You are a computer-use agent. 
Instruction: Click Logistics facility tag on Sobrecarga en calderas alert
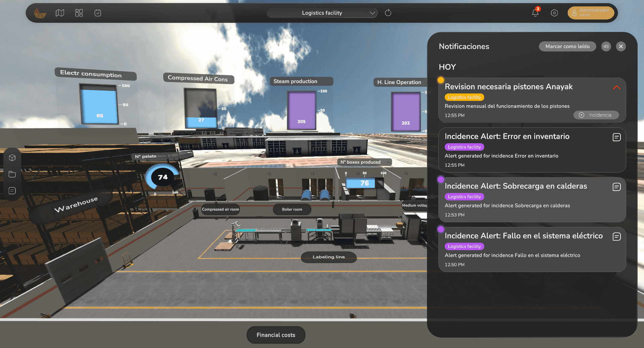(x=464, y=197)
